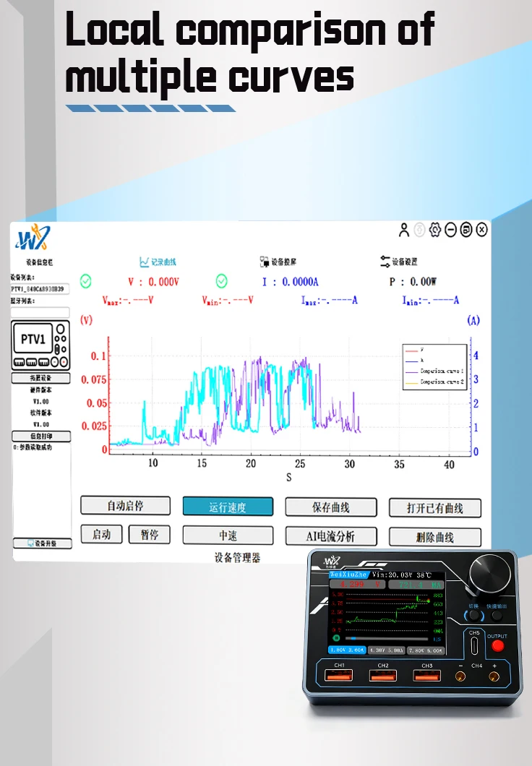Click the red (V) axis label
The height and width of the screenshot is (766, 532).
(x=87, y=320)
